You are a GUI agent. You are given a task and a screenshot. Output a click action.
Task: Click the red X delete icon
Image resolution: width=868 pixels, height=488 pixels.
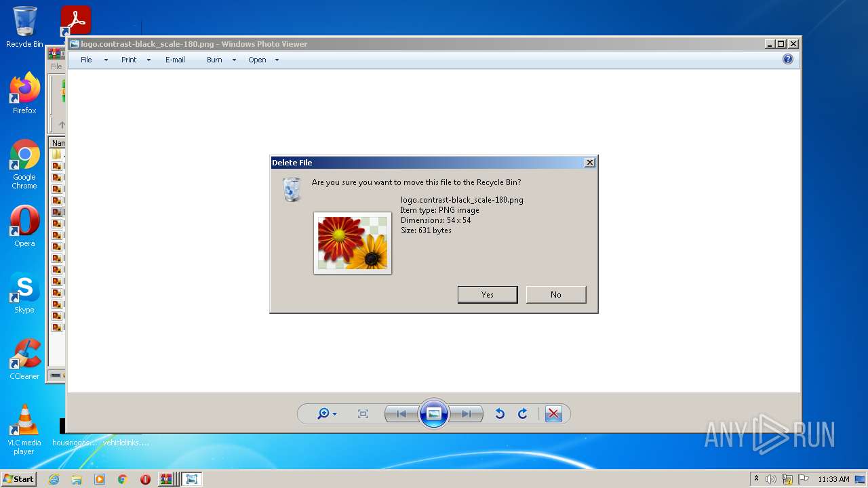coord(553,413)
